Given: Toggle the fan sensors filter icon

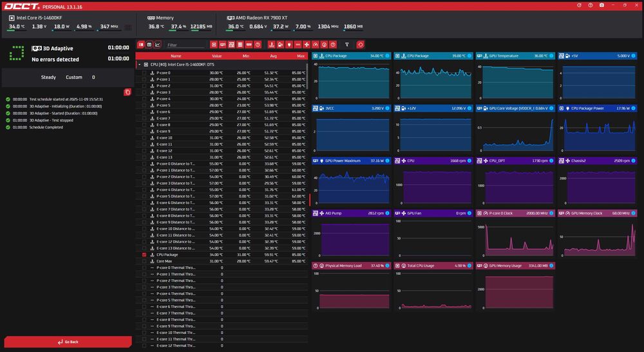Looking at the screenshot, I should [x=307, y=45].
